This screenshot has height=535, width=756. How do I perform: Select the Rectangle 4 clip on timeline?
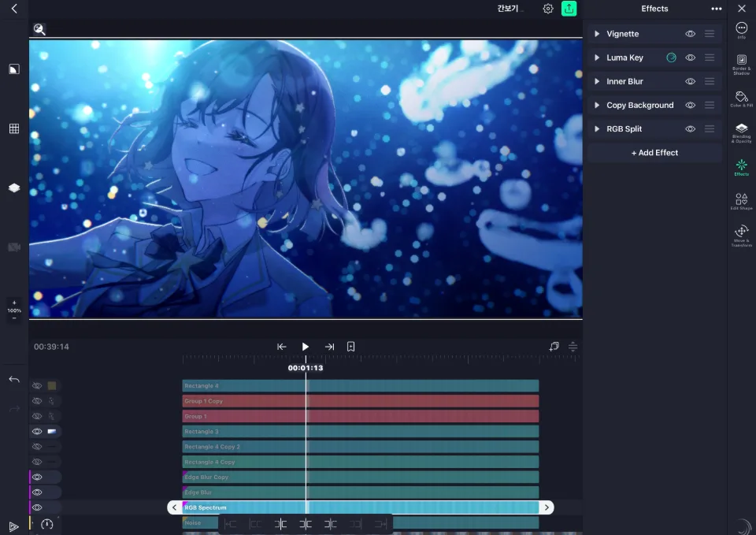click(x=361, y=386)
